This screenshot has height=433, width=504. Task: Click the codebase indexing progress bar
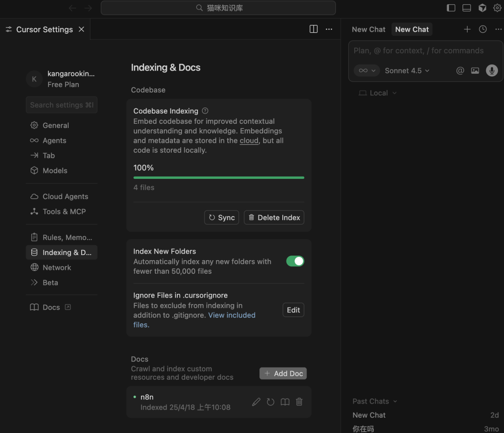(218, 177)
